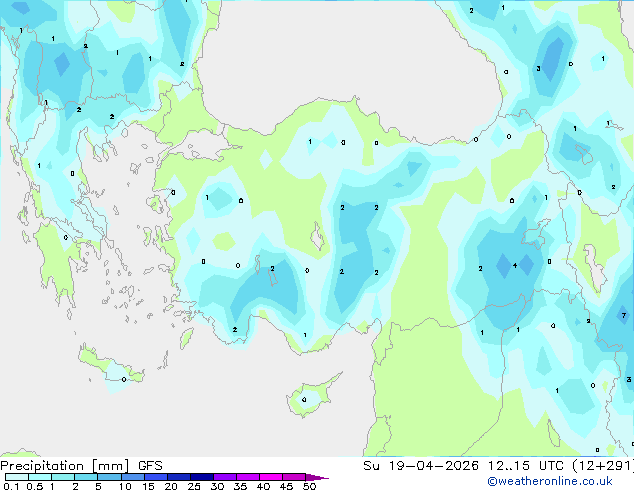Click the 0.5–1 mm legend color swatch
This screenshot has width=634, height=490.
point(40,477)
